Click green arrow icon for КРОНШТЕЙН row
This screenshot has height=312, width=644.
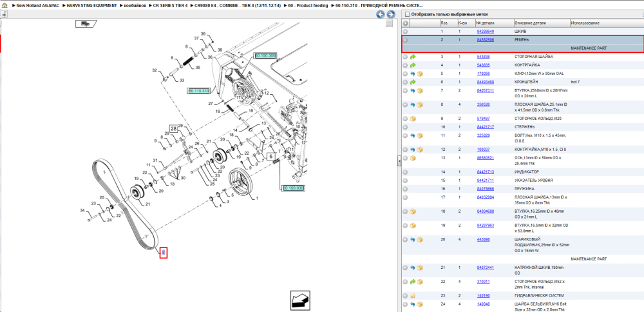(413, 83)
